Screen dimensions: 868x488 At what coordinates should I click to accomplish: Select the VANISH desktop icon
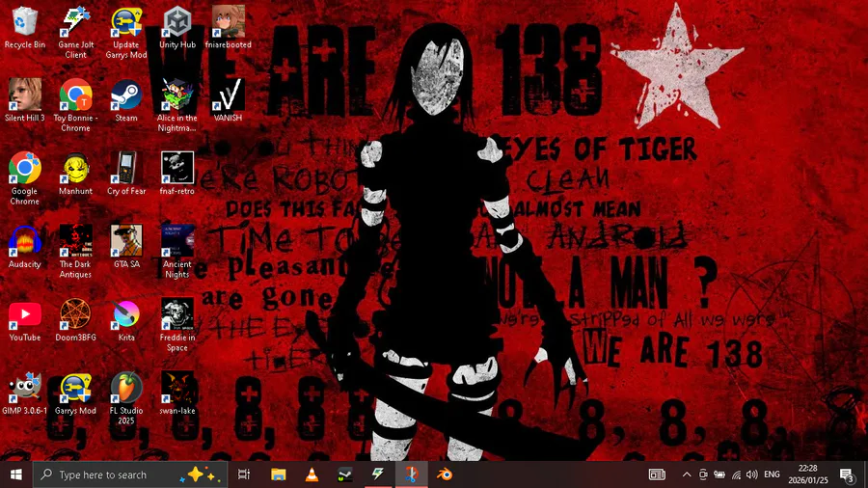point(228,100)
